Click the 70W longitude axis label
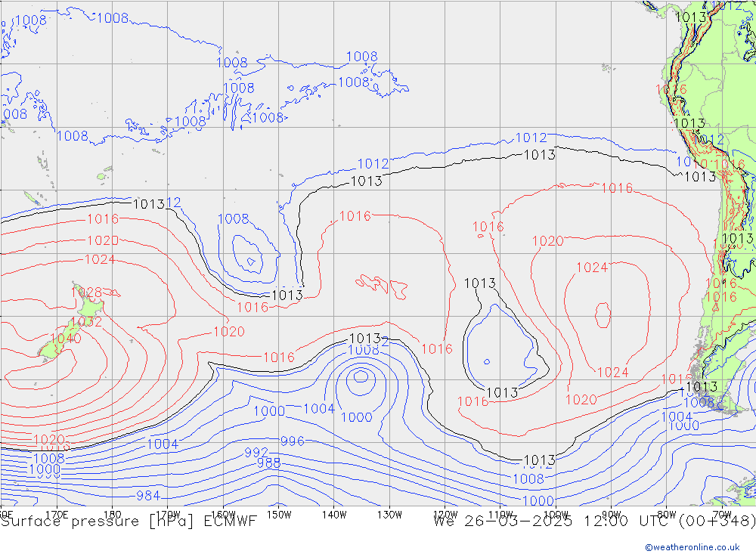 click(722, 515)
